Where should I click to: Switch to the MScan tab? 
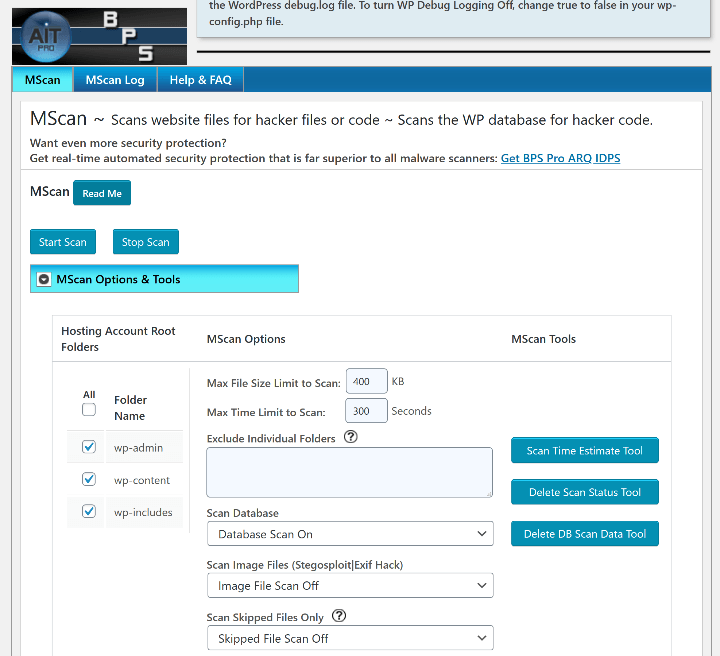pos(43,80)
